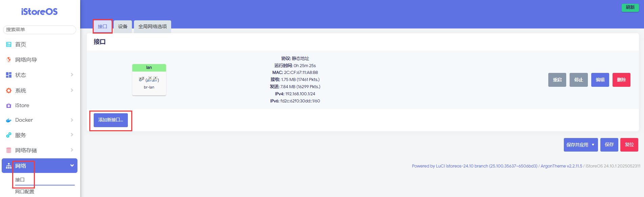The image size is (644, 197).
Task: Switch to the 全局网络选项 tab
Action: (x=152, y=26)
